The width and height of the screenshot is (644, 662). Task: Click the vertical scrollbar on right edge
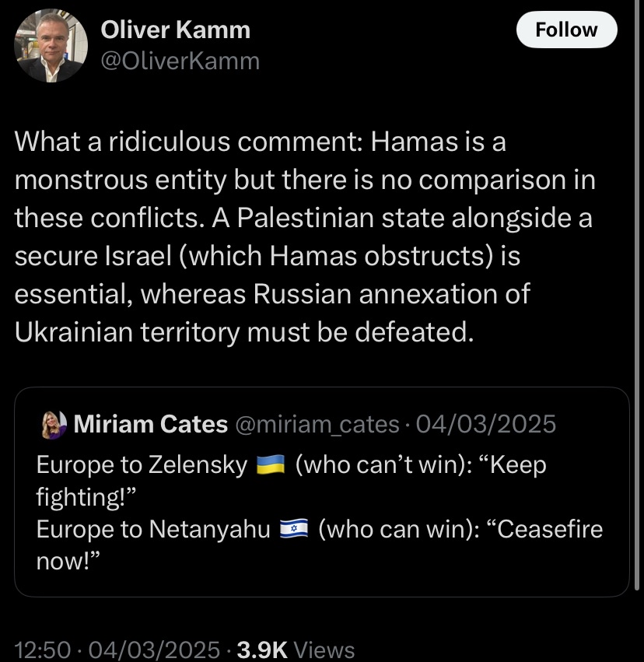[637, 296]
